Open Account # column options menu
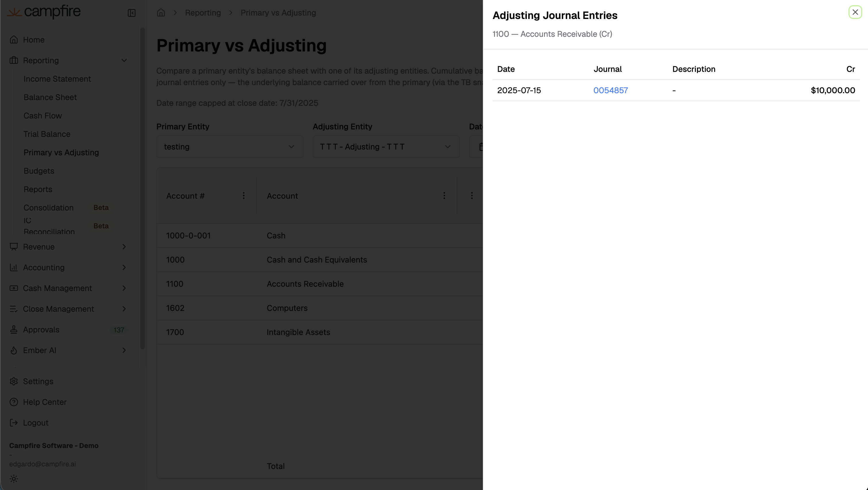 pyautogui.click(x=244, y=196)
